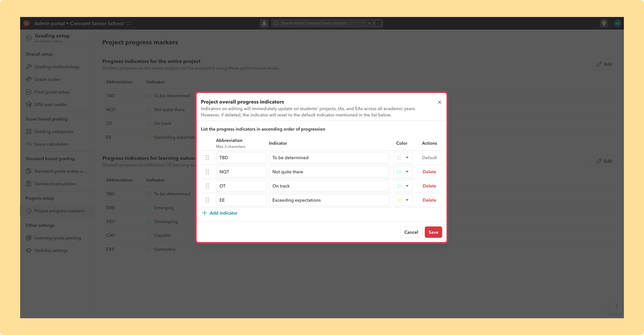Screen dimensions: 644x335
Task: Click the lightbulb icon in the top bar
Action: [604, 23]
